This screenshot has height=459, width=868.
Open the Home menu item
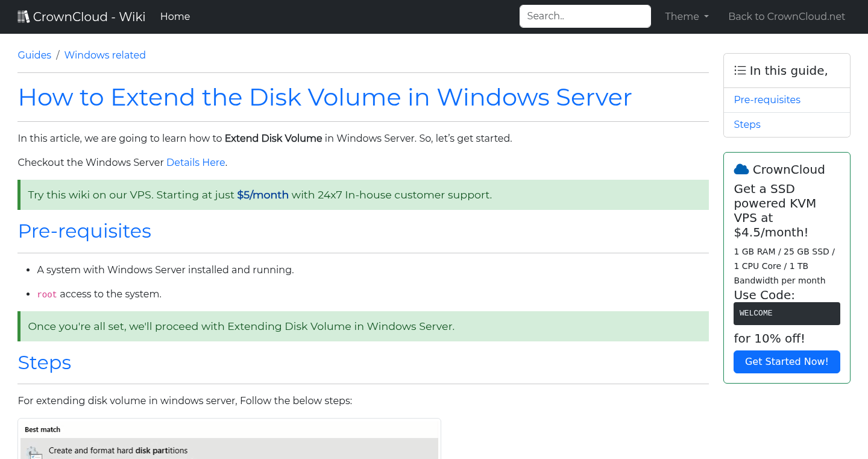[175, 16]
